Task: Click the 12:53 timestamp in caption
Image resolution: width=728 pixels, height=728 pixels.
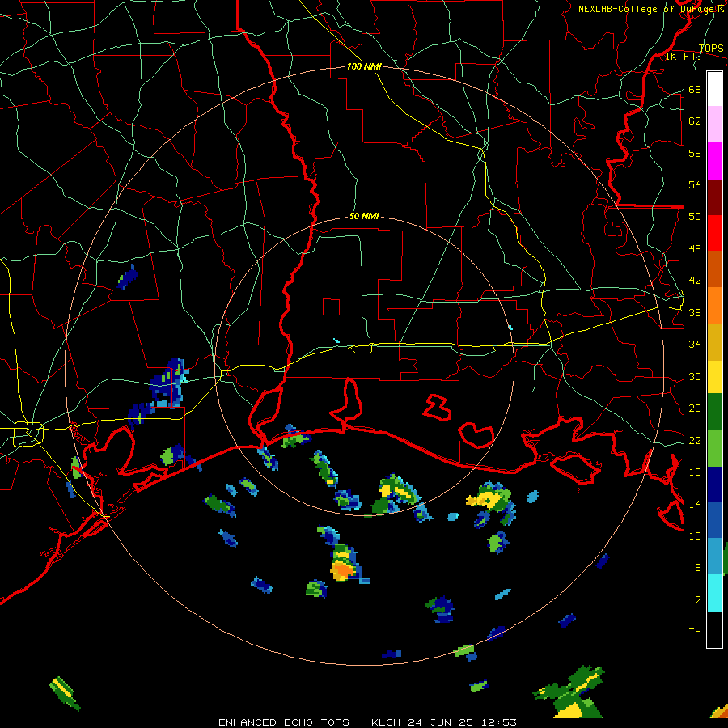Action: (x=498, y=722)
